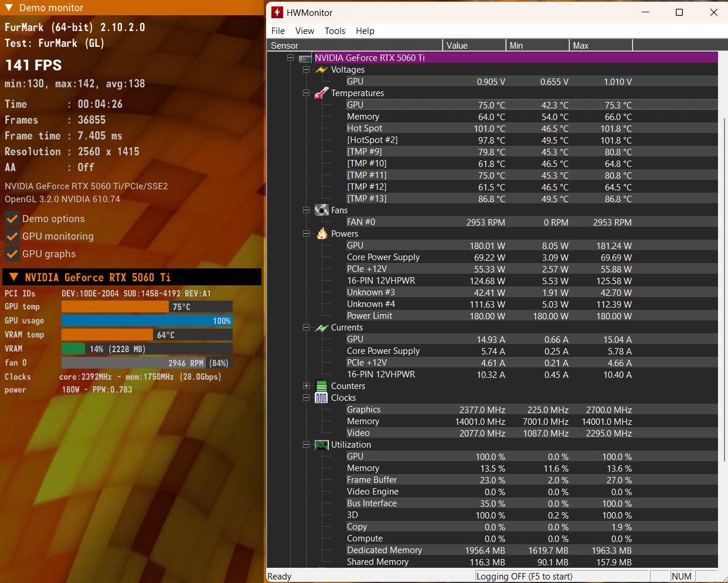Image resolution: width=728 pixels, height=583 pixels.
Task: Select the Hot Spot temperature row
Action: [532, 128]
